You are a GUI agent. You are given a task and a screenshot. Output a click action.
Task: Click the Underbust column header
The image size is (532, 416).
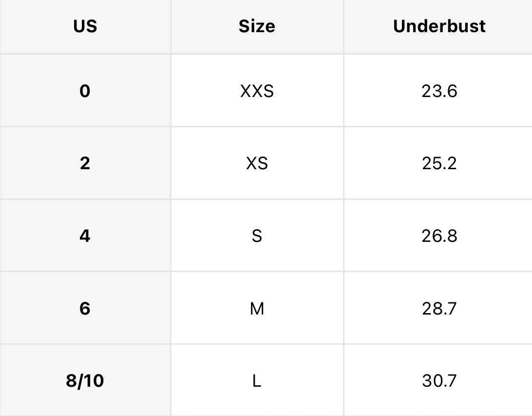[x=439, y=26]
